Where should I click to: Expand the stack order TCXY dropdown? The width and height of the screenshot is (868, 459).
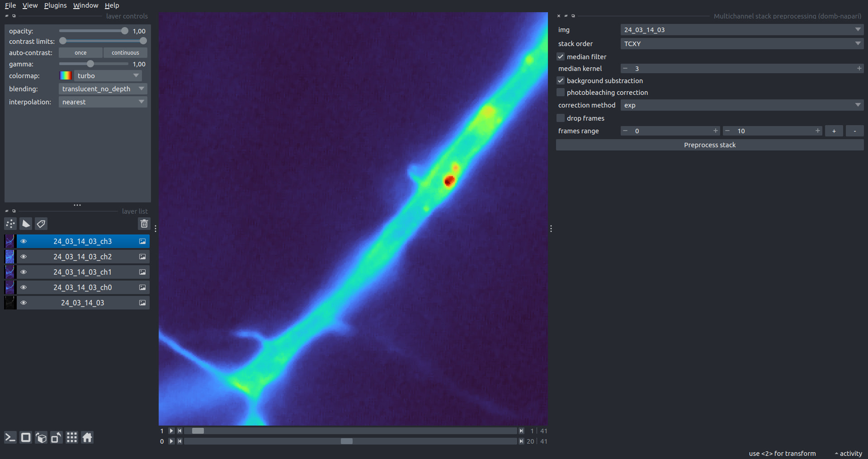pyautogui.click(x=742, y=43)
